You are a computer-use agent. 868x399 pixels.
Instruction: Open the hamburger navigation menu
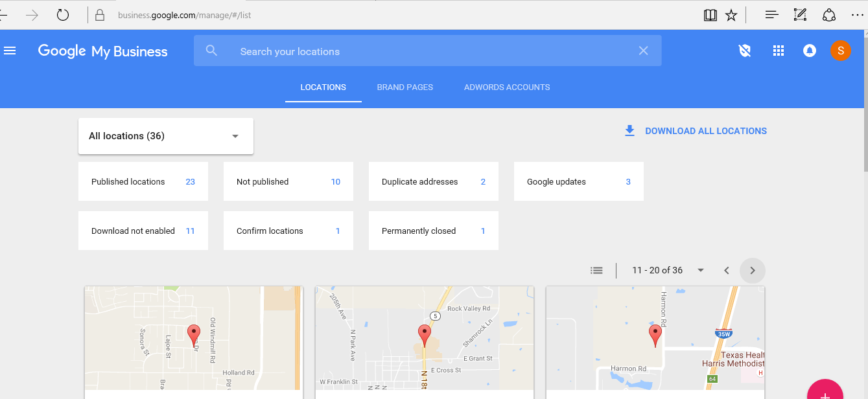click(x=10, y=51)
